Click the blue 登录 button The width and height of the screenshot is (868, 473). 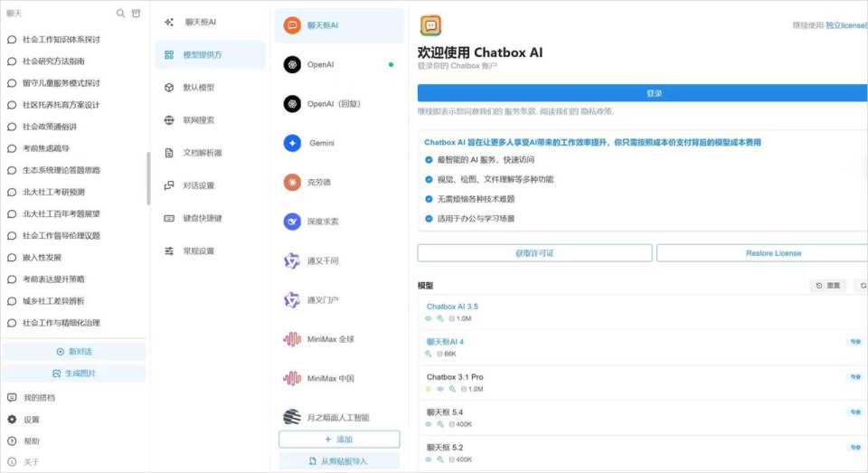[x=642, y=93]
